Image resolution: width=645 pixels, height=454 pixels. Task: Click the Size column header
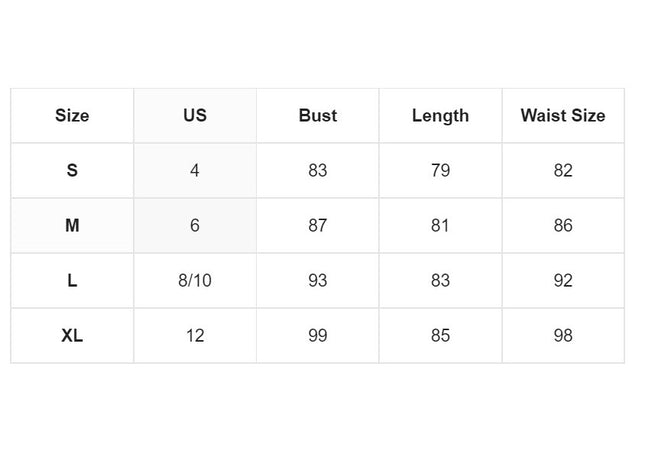coord(72,116)
